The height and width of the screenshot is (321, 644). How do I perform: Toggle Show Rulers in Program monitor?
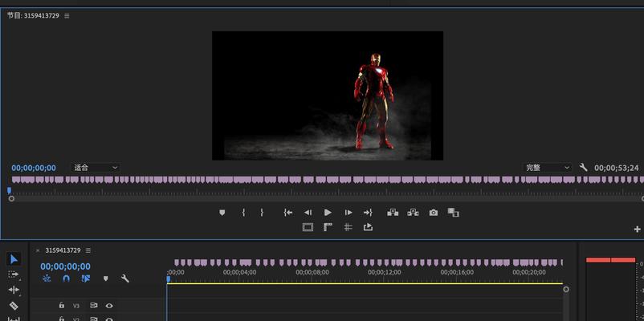(328, 227)
